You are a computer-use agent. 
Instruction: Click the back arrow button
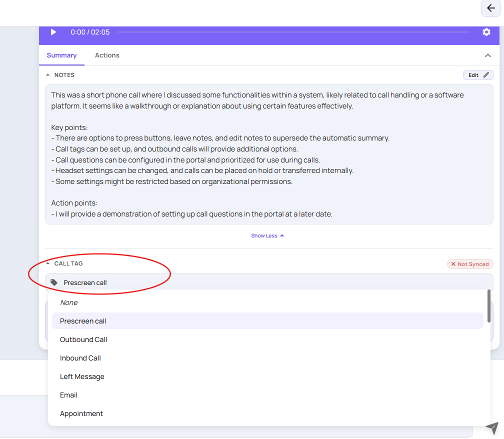(491, 8)
